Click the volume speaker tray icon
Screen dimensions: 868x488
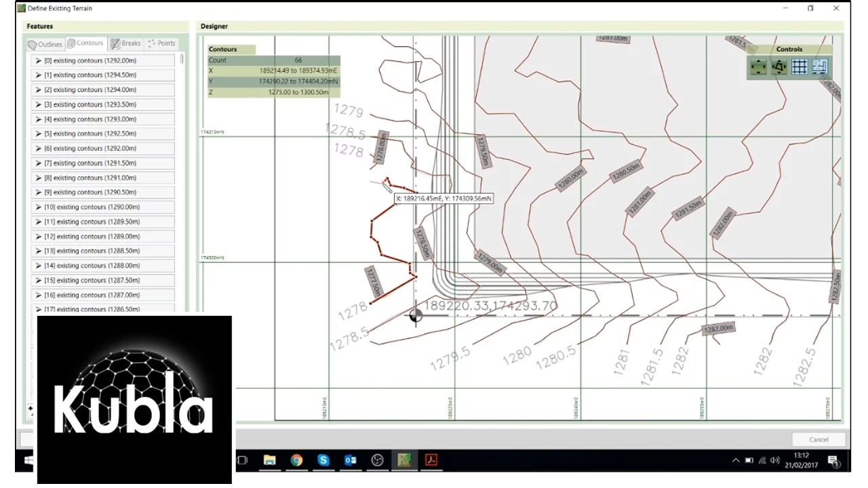tap(775, 460)
